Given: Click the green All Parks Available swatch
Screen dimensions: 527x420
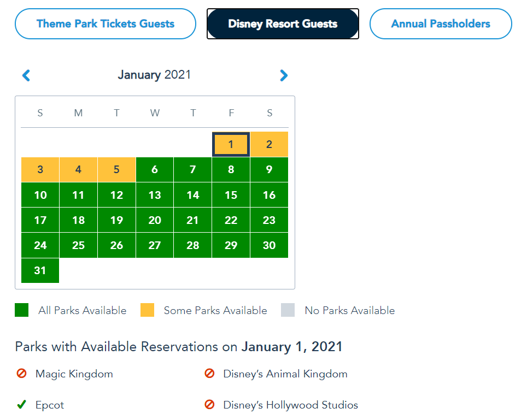Looking at the screenshot, I should click(x=22, y=310).
